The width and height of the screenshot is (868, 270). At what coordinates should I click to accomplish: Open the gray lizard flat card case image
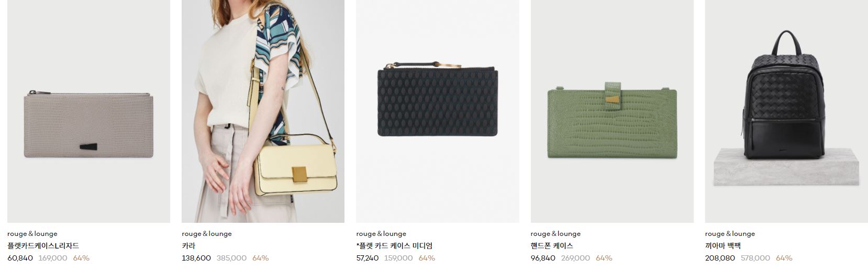pyautogui.click(x=88, y=111)
